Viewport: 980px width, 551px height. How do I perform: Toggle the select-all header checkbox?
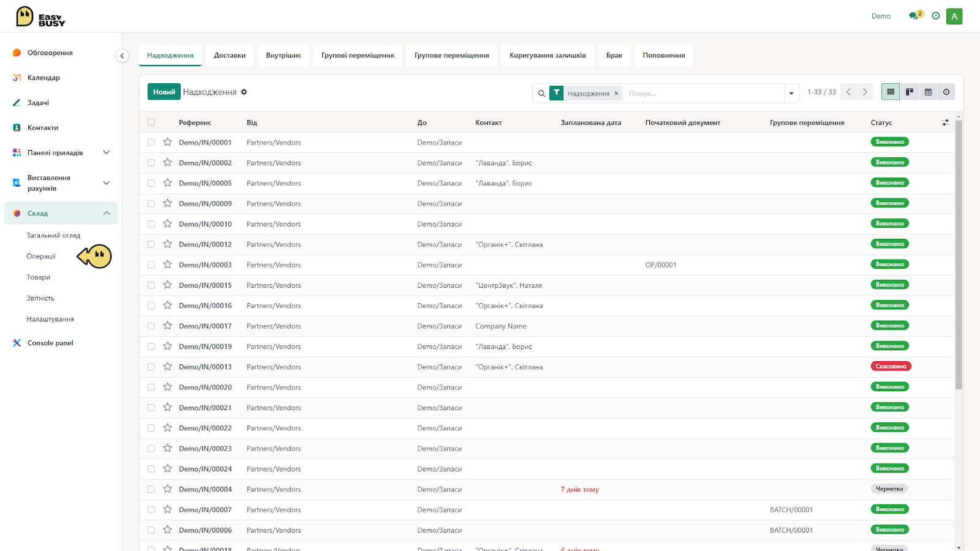(x=151, y=122)
